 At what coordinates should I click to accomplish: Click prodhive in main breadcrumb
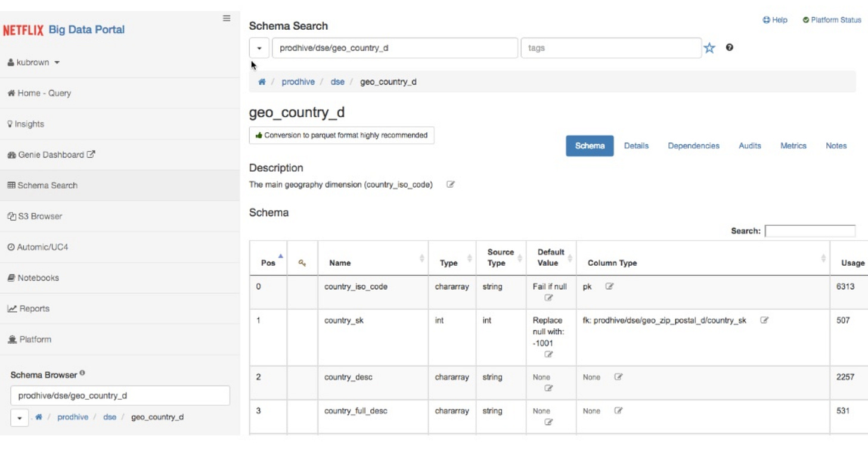(298, 82)
